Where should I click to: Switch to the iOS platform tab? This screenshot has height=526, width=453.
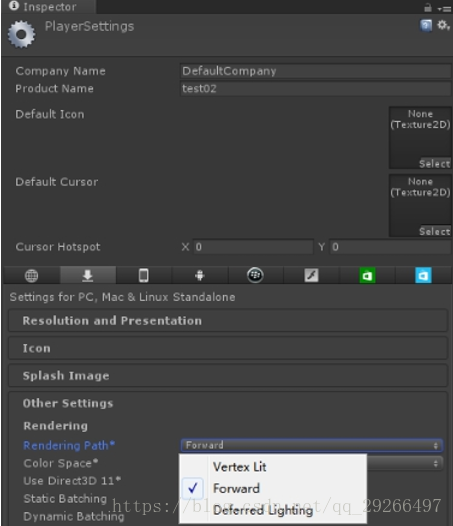tap(144, 275)
